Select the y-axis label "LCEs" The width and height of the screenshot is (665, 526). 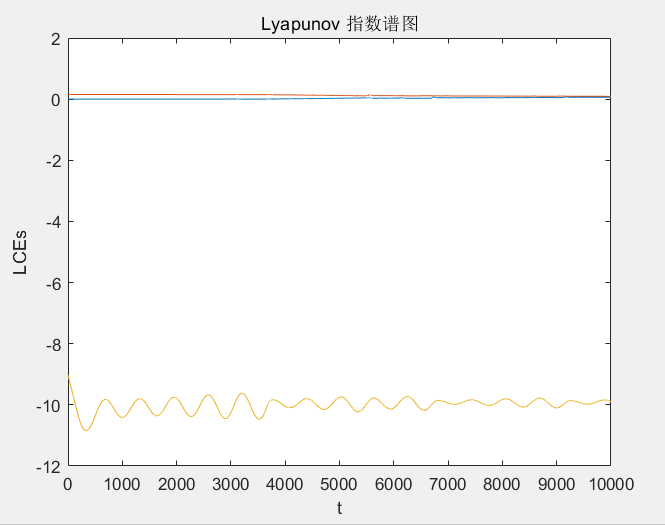[x=20, y=253]
